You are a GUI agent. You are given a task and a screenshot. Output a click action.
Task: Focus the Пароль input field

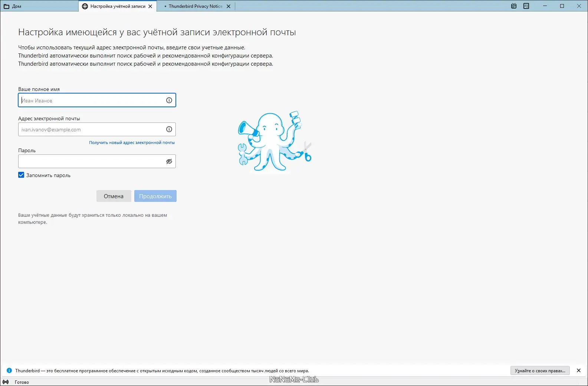97,161
